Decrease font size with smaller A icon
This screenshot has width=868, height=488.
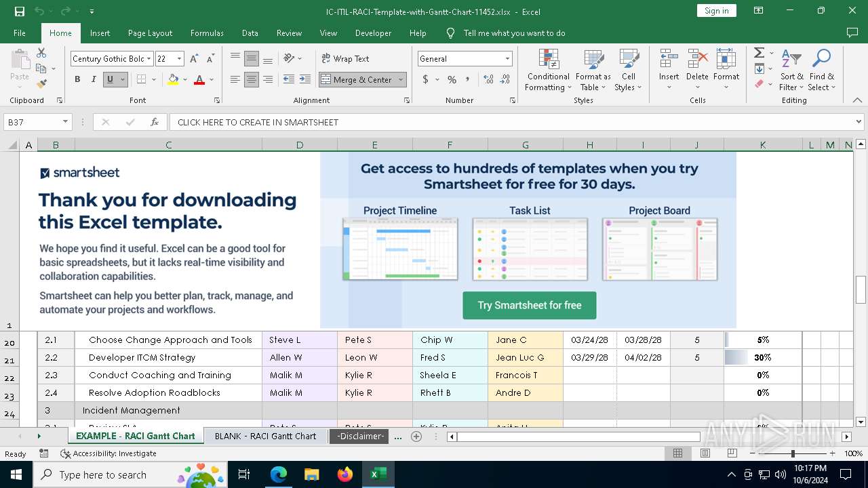[211, 59]
